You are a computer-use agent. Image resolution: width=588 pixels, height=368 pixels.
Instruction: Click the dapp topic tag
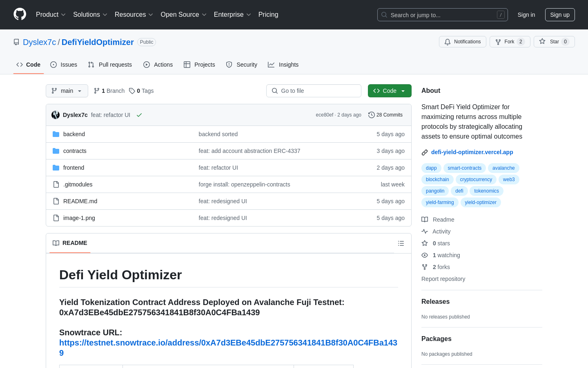pyautogui.click(x=431, y=168)
